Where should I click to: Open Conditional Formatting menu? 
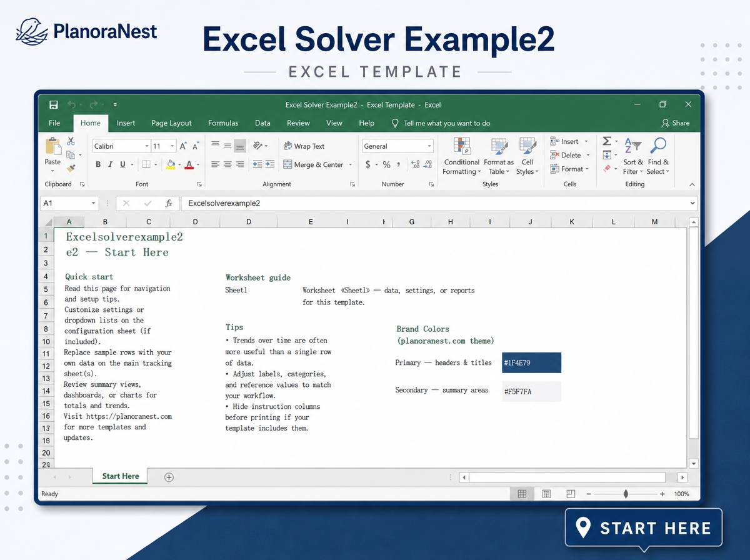(x=462, y=156)
